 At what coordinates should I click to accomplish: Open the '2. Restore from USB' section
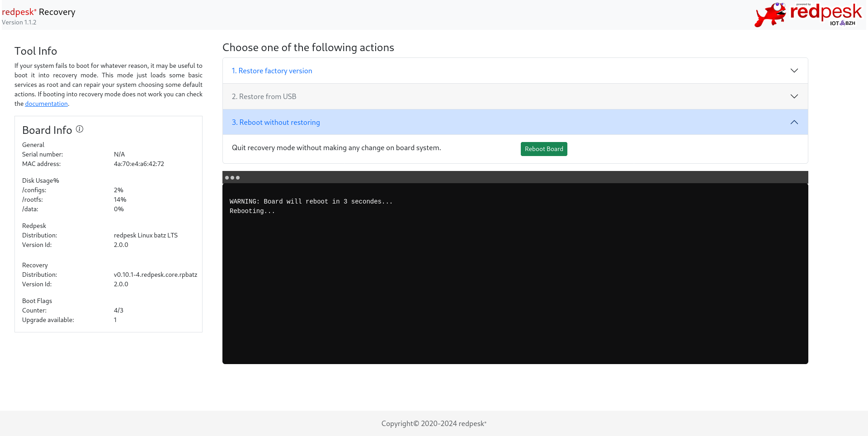(x=515, y=96)
